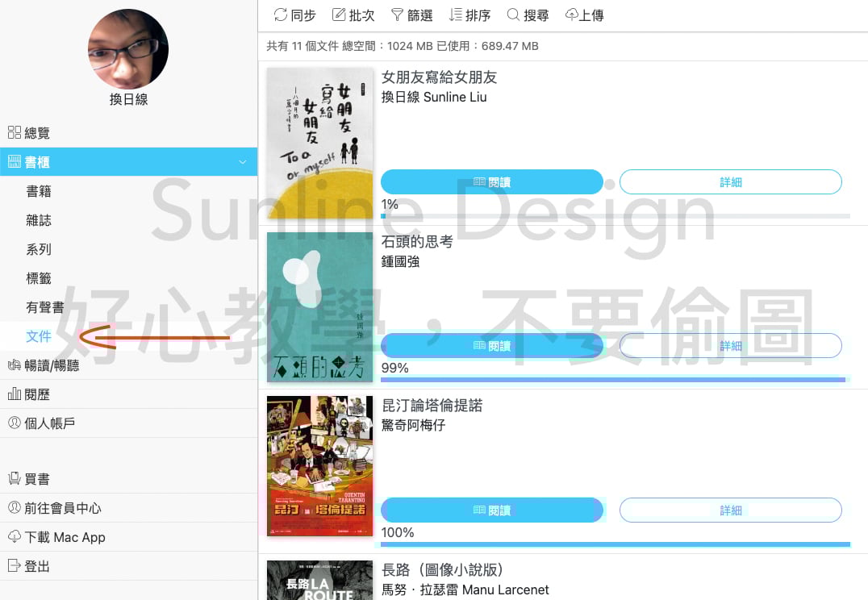
Task: Click the title 昆汀論塔倫提諾
Action: (432, 406)
